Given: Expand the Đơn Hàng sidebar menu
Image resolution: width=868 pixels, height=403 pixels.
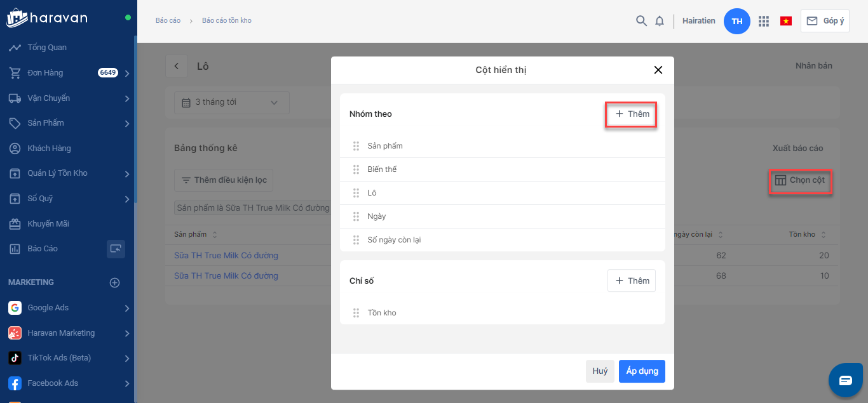Looking at the screenshot, I should coord(127,73).
